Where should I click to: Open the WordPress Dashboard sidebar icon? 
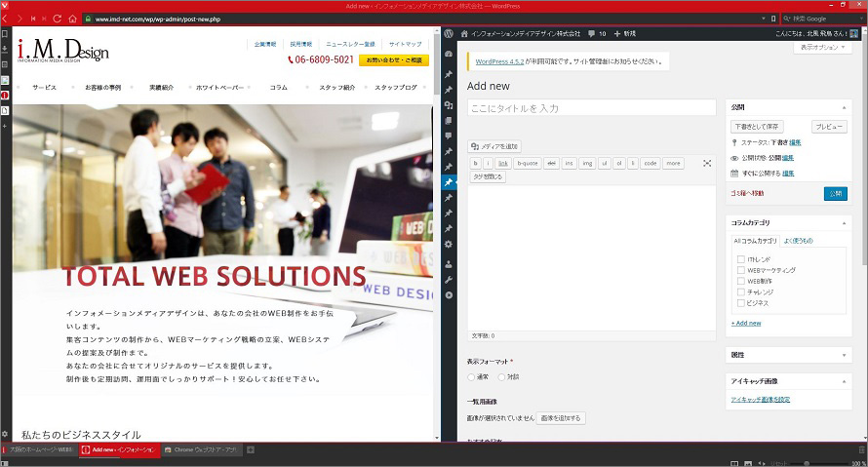point(449,55)
